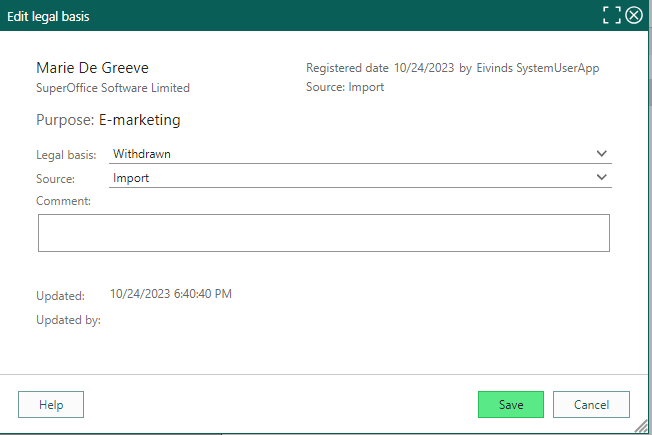This screenshot has width=652, height=435.
Task: Maximize the Edit legal basis dialog
Action: (612, 15)
